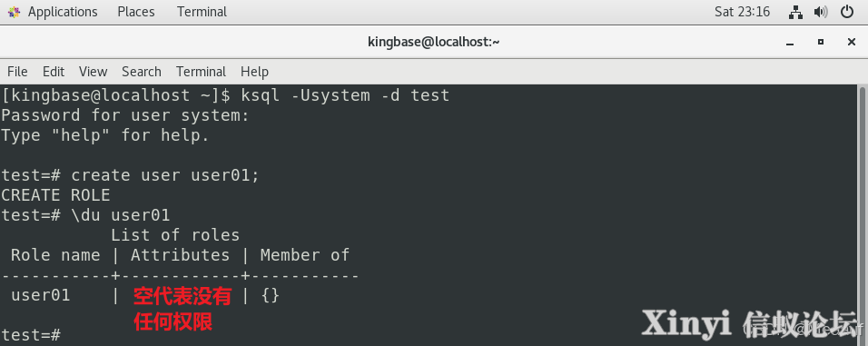
Task: Open the Terminal menu in top panel
Action: tap(202, 12)
